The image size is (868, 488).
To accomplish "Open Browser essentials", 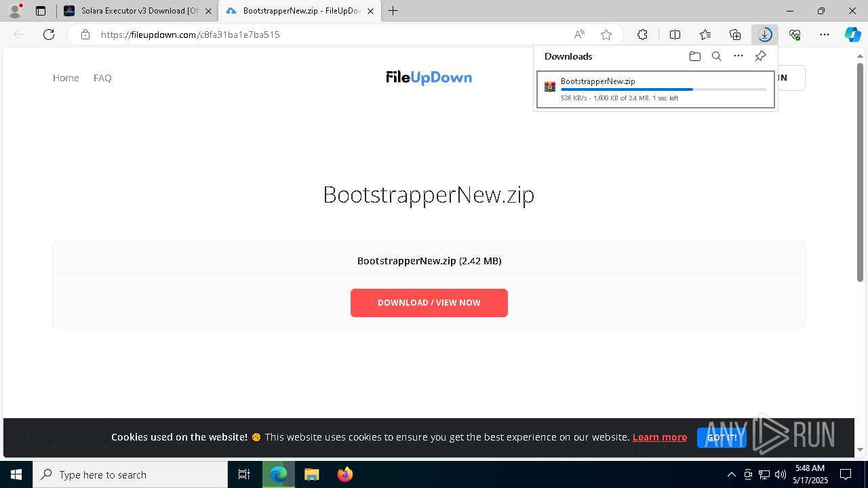I will click(x=795, y=35).
